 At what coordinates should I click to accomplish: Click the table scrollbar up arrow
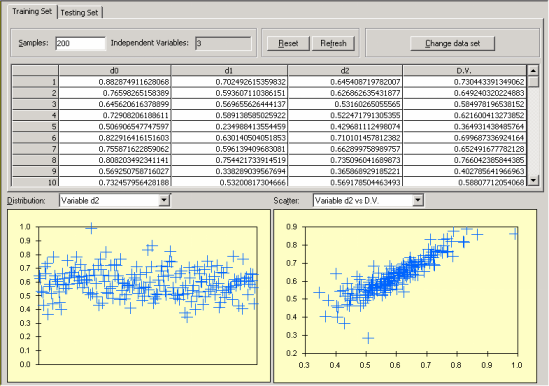533,70
